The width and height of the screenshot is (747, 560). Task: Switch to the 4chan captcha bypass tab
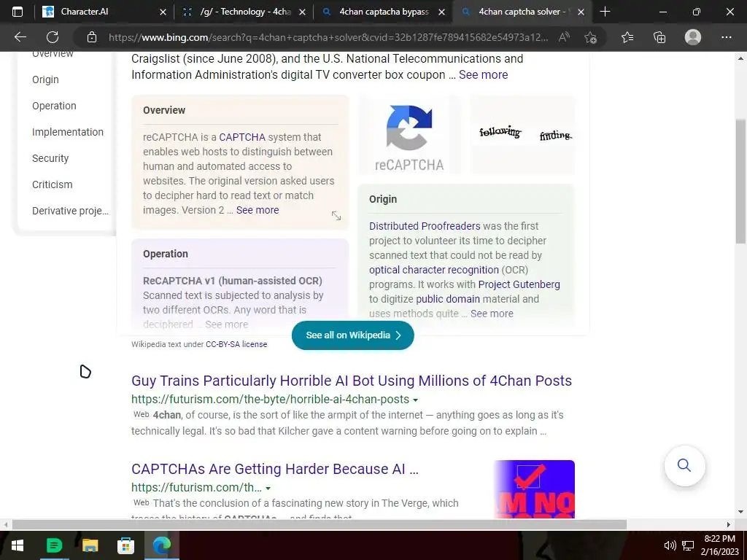click(383, 12)
